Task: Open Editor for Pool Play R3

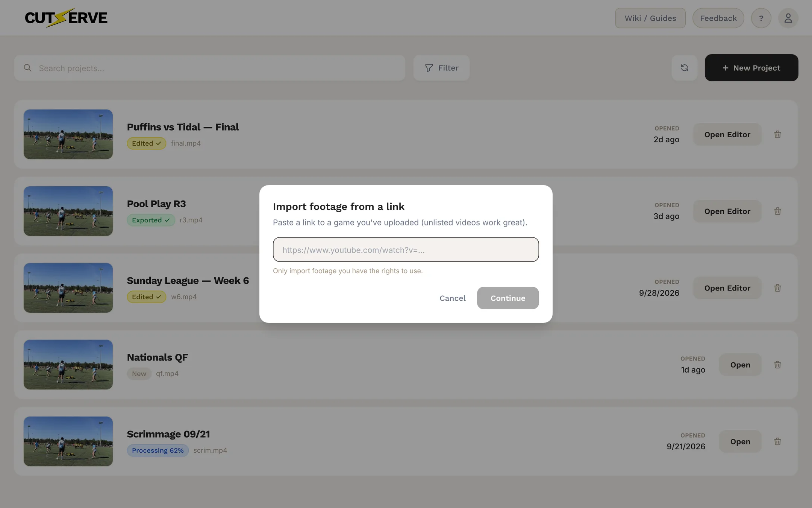Action: pyautogui.click(x=727, y=211)
